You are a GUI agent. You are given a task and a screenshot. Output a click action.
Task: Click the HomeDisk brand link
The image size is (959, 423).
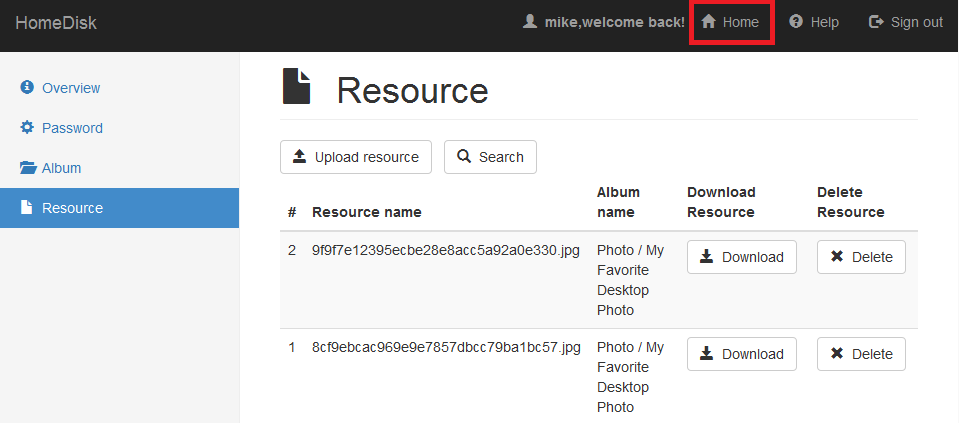tap(56, 23)
